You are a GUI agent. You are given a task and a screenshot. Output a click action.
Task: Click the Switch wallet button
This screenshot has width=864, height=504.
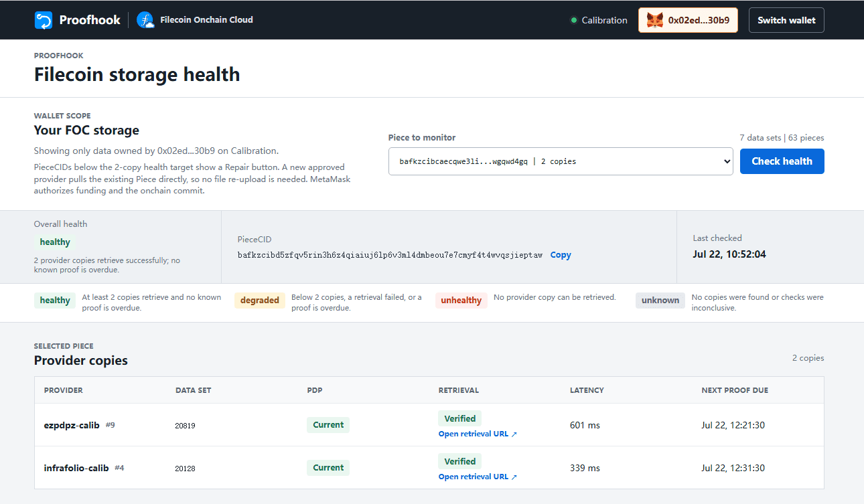click(786, 20)
